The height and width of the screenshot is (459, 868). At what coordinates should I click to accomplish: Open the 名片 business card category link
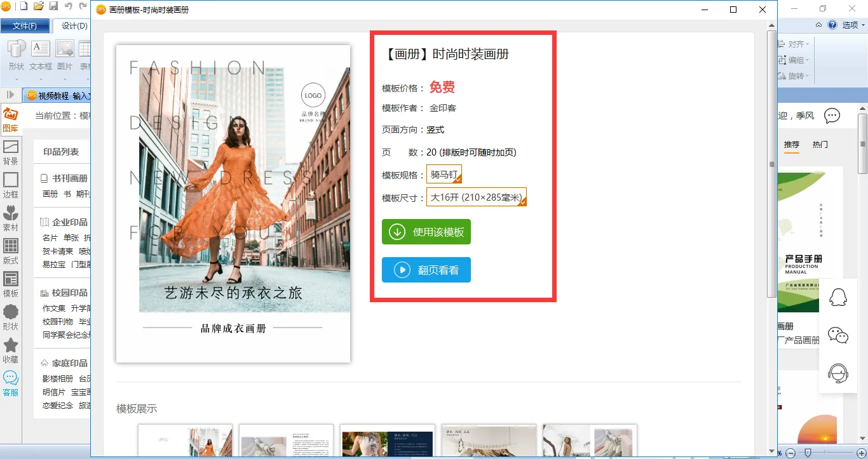(50, 237)
